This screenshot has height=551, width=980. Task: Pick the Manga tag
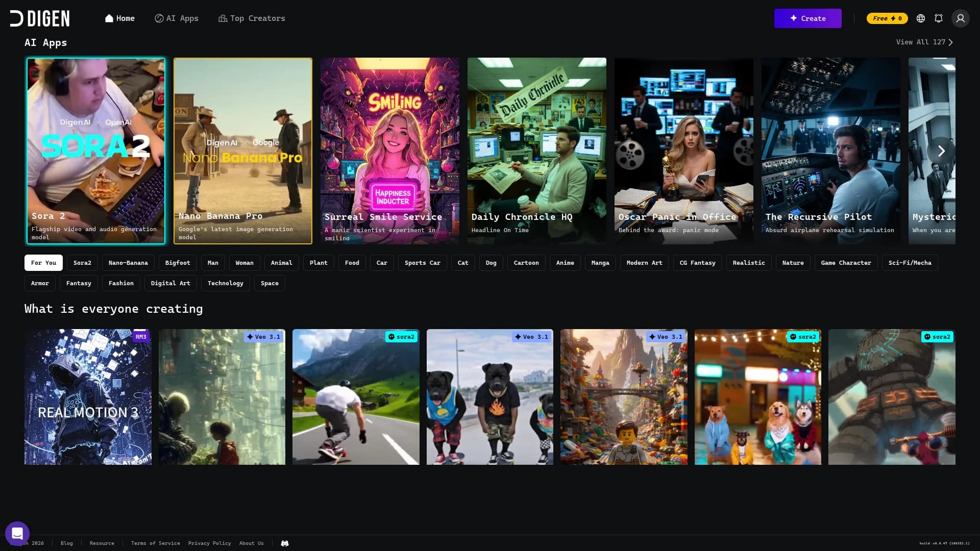click(x=600, y=263)
